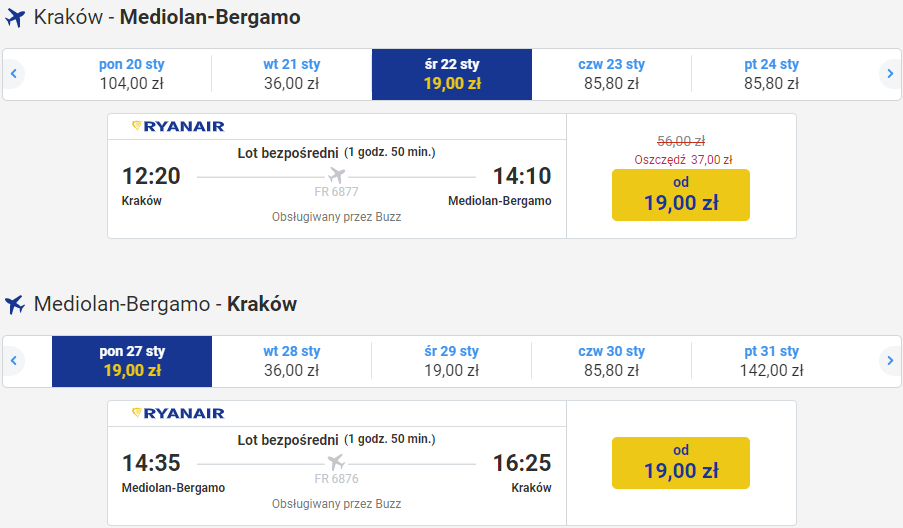Click the airplane icon beside Mediolan-Bergamo - Kraków heading
This screenshot has width=903, height=528.
(x=15, y=304)
